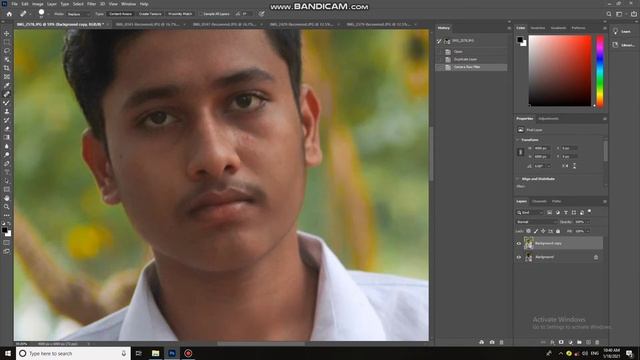
Task: Open the Image menu
Action: pos(38,4)
